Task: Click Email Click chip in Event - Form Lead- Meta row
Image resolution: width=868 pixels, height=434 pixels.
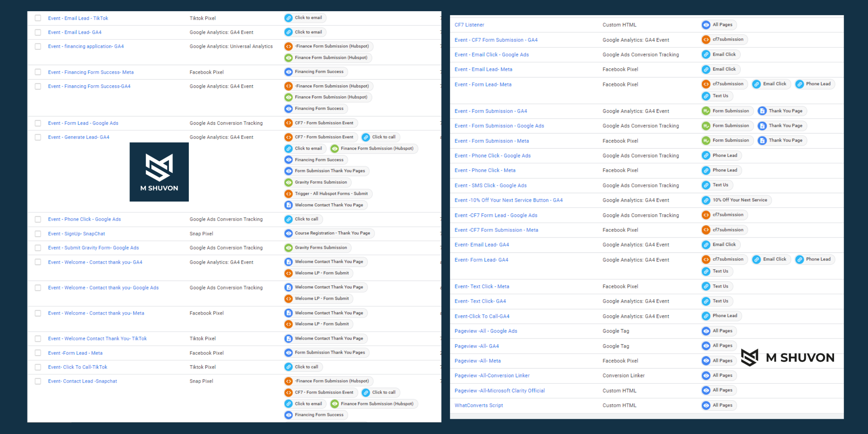Action: (x=771, y=84)
